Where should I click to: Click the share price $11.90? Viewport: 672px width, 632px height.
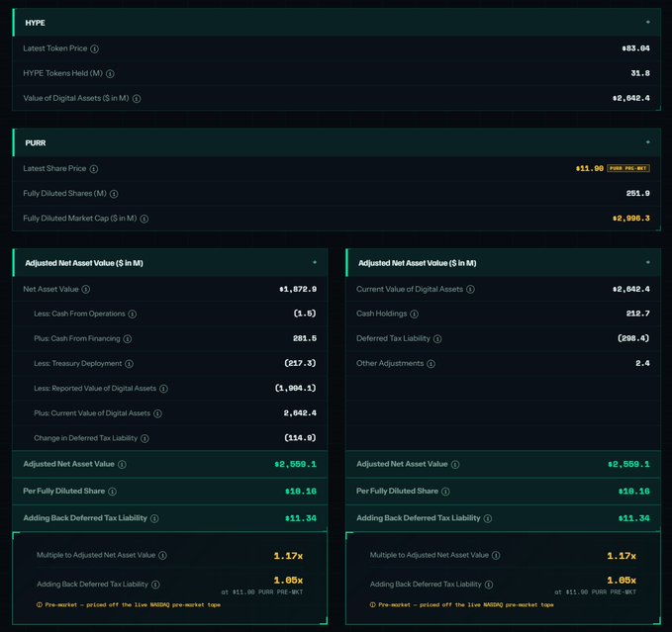590,168
